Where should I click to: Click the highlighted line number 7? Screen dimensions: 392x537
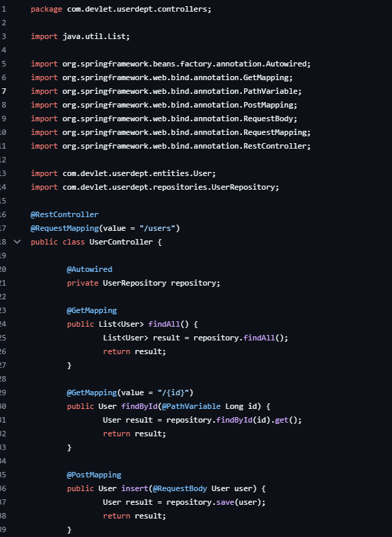pyautogui.click(x=4, y=91)
